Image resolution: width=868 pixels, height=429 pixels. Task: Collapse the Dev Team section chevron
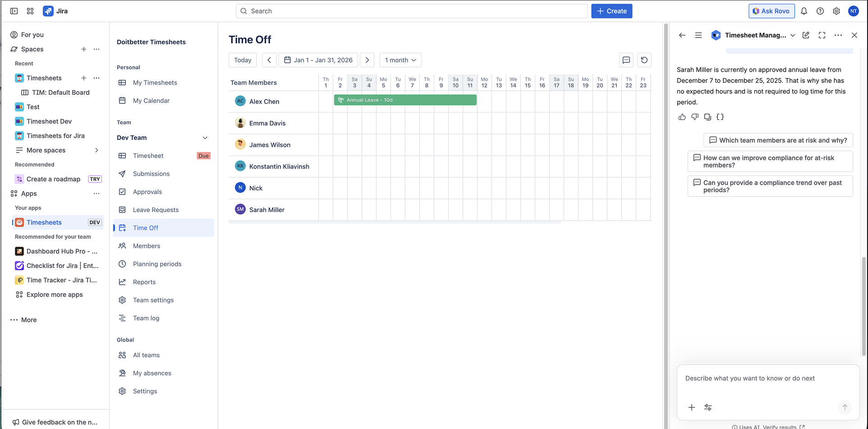point(205,138)
